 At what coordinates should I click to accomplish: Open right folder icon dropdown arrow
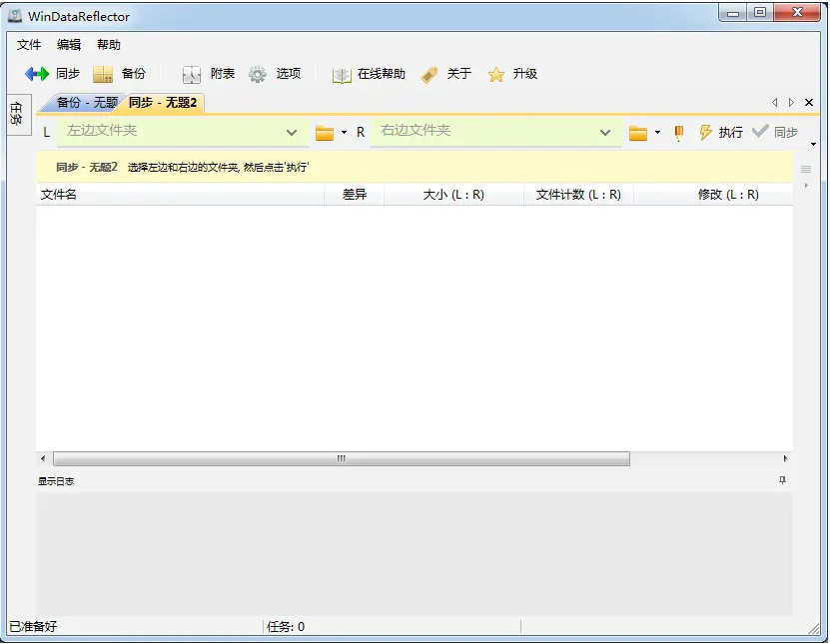[x=657, y=132]
